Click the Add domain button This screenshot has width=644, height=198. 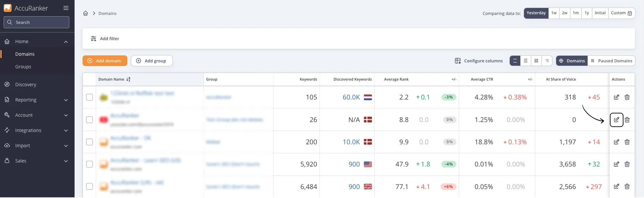click(x=105, y=61)
